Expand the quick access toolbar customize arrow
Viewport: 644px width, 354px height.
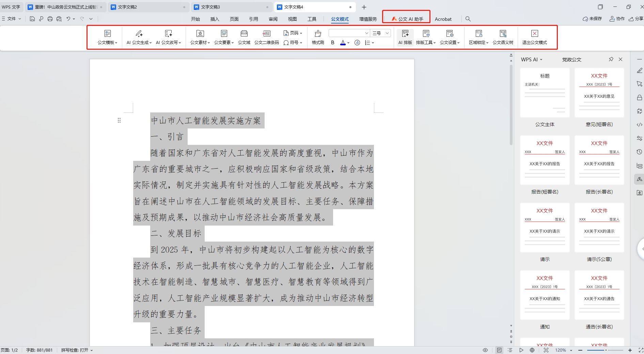pos(91,19)
